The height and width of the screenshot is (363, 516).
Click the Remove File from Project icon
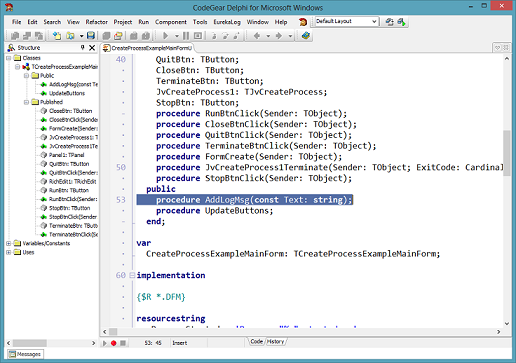coord(146,35)
